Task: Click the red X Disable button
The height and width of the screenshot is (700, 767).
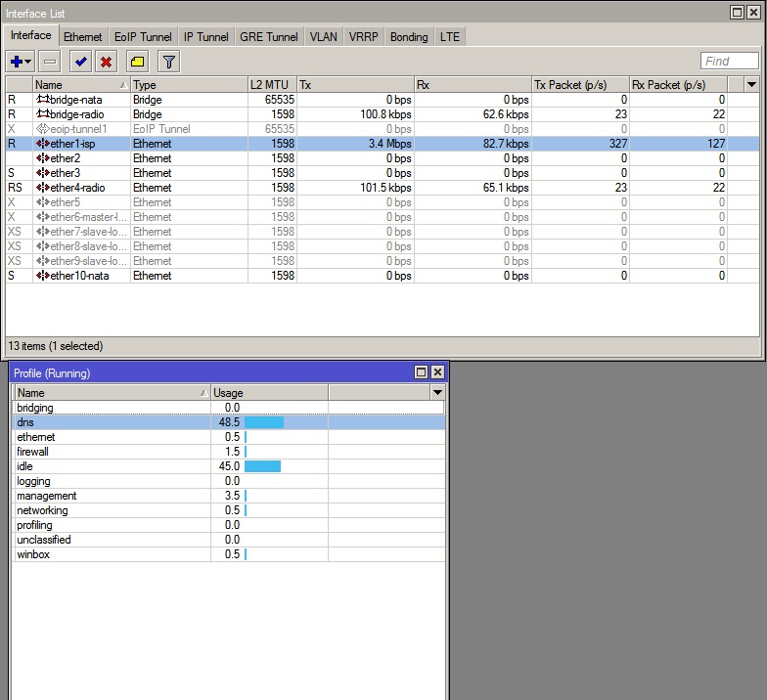Action: tap(106, 62)
